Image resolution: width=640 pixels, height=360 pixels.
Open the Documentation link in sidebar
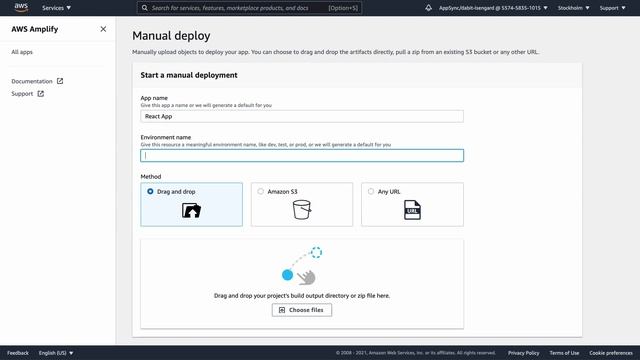pyautogui.click(x=32, y=81)
